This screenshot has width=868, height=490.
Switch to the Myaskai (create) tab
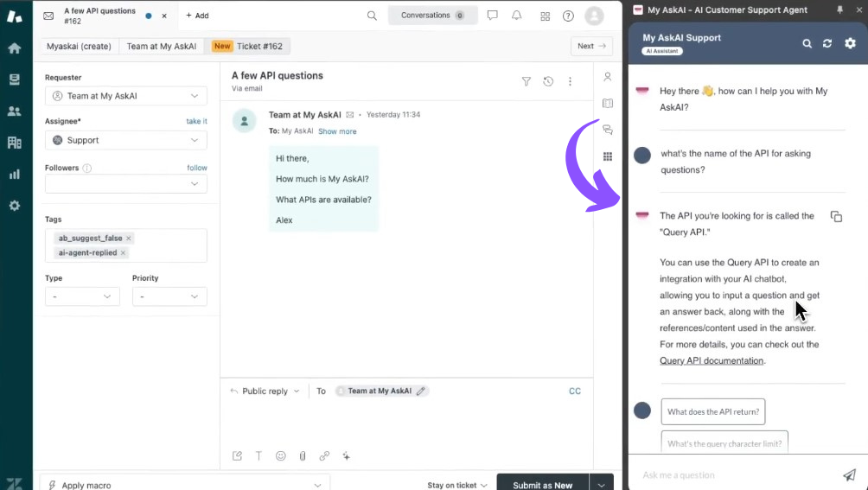pyautogui.click(x=78, y=47)
